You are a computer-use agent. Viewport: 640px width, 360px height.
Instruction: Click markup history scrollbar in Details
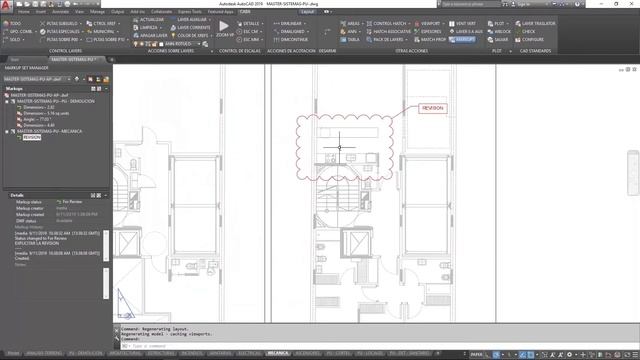(x=106, y=246)
